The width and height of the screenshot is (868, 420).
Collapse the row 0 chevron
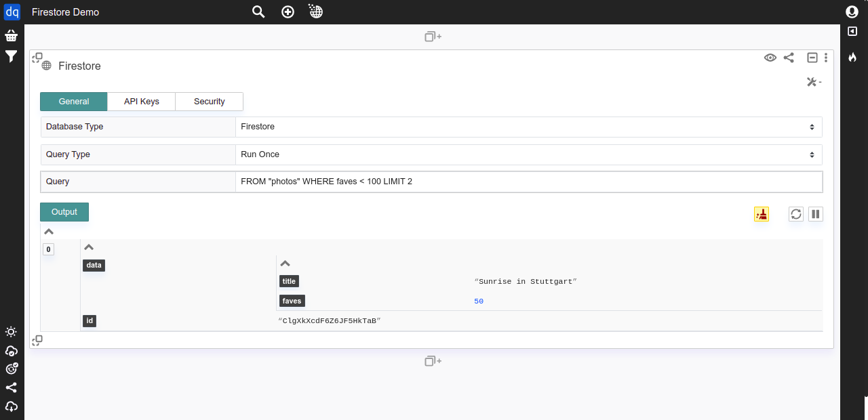(89, 248)
